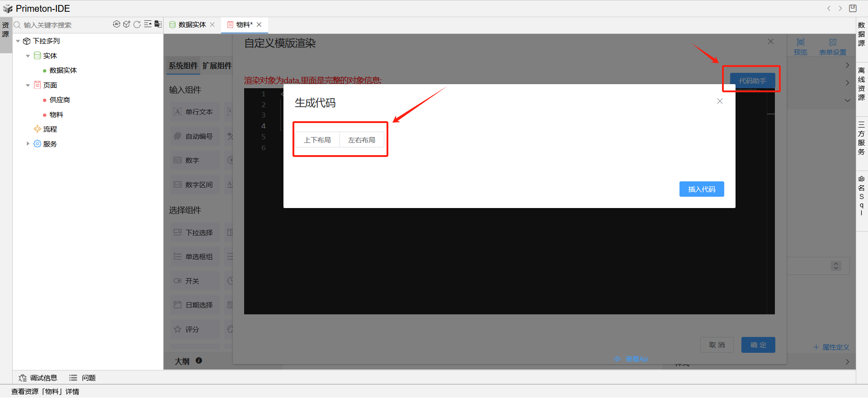This screenshot has width=868, height=398.
Task: Select the 上下布局 layout option
Action: (x=317, y=140)
